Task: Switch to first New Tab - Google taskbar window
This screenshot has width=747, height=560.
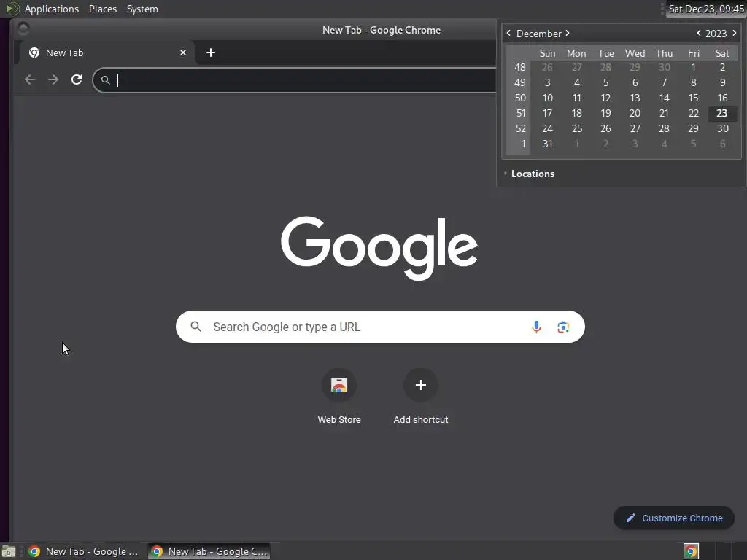Action: 84,551
